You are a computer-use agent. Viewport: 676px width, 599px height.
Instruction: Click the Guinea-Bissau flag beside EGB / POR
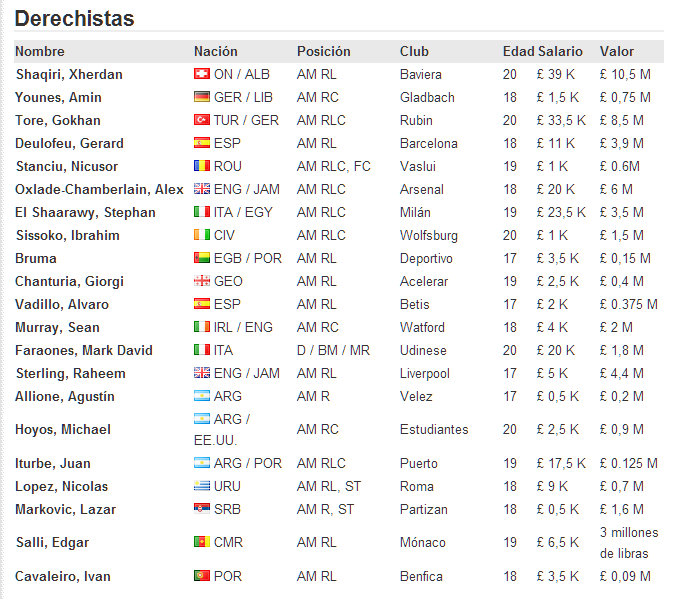click(x=202, y=258)
